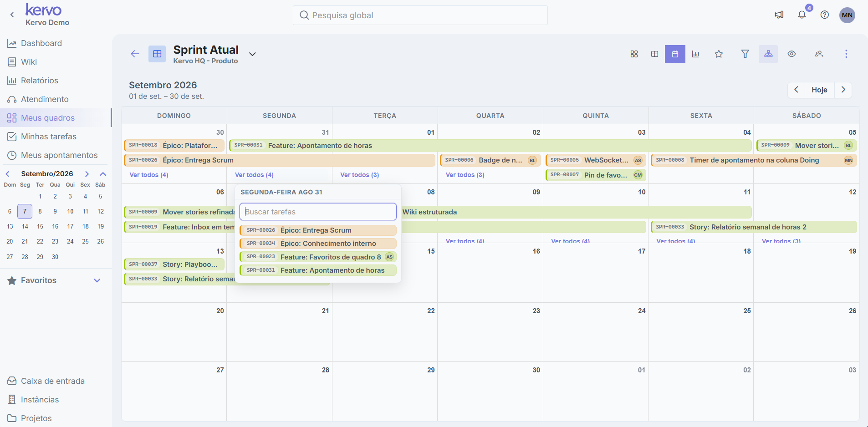Go to the previous month in the mini calendar

(x=8, y=174)
